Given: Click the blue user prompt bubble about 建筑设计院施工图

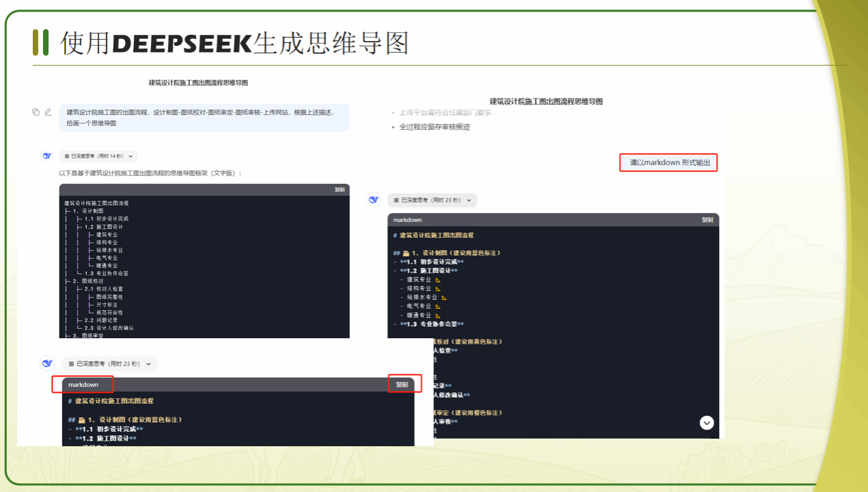Looking at the screenshot, I should pos(204,118).
